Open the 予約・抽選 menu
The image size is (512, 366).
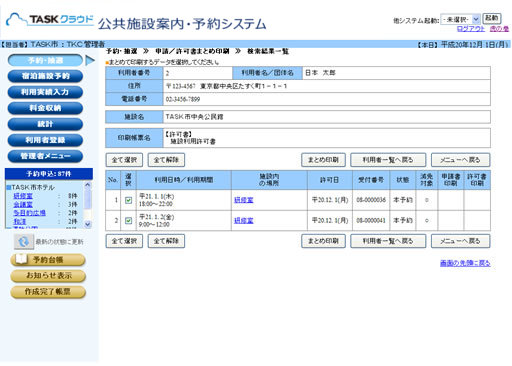pyautogui.click(x=45, y=60)
